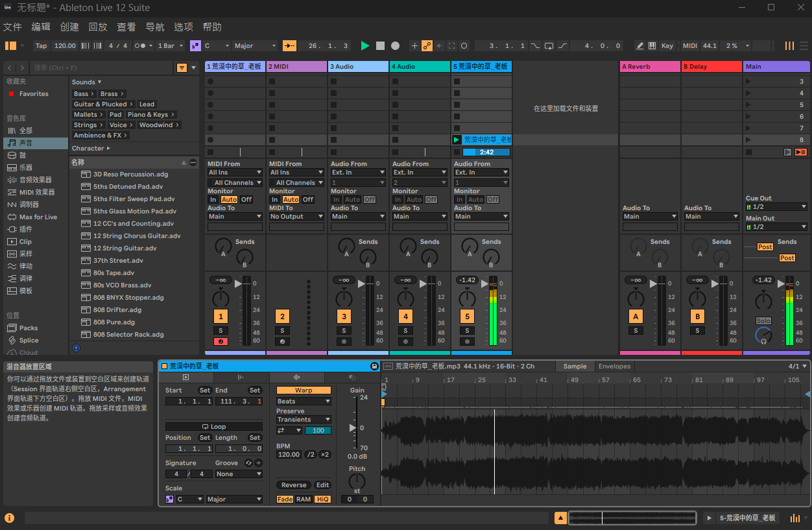The image size is (812, 530).
Task: Open Cue Out 1/2 dropdown
Action: [x=776, y=206]
